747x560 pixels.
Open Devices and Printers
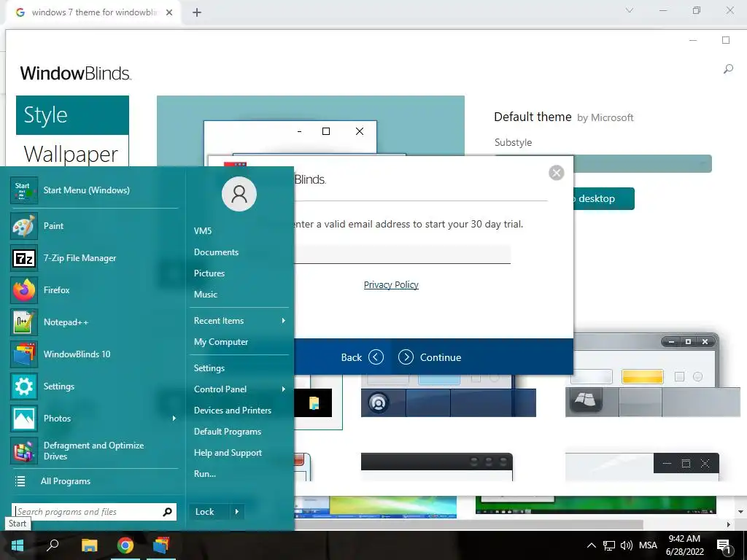[233, 411]
